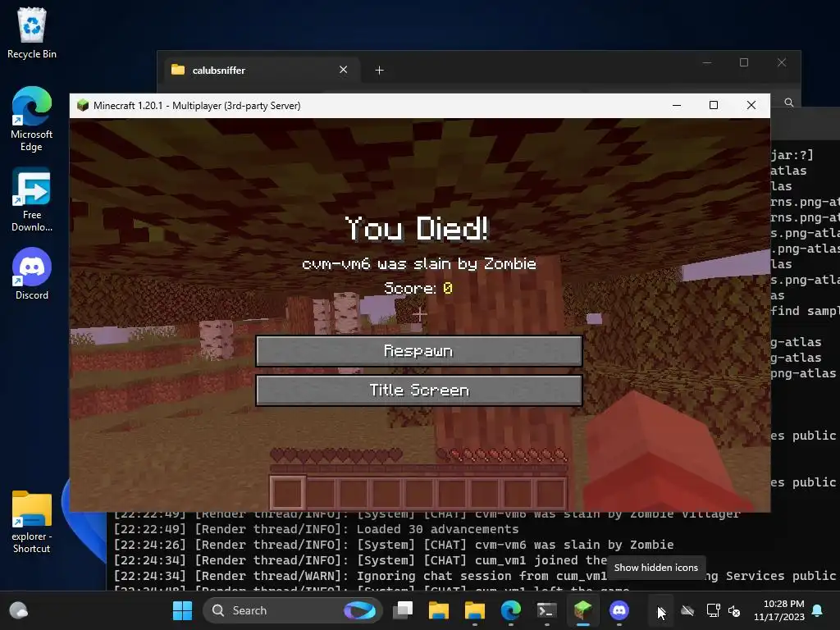Click the Minecraft taskbar icon
This screenshot has width=840, height=630.
tap(583, 610)
